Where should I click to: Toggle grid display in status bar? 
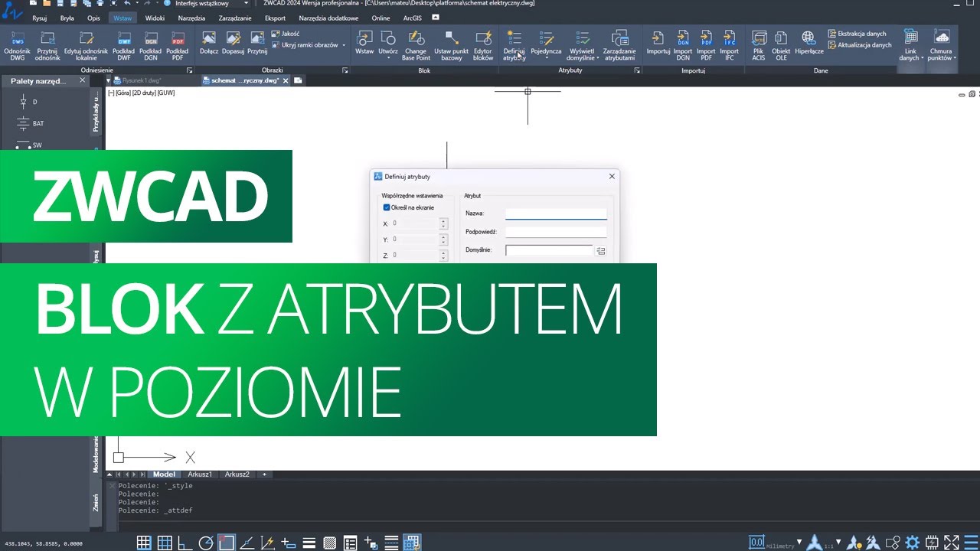[165, 543]
